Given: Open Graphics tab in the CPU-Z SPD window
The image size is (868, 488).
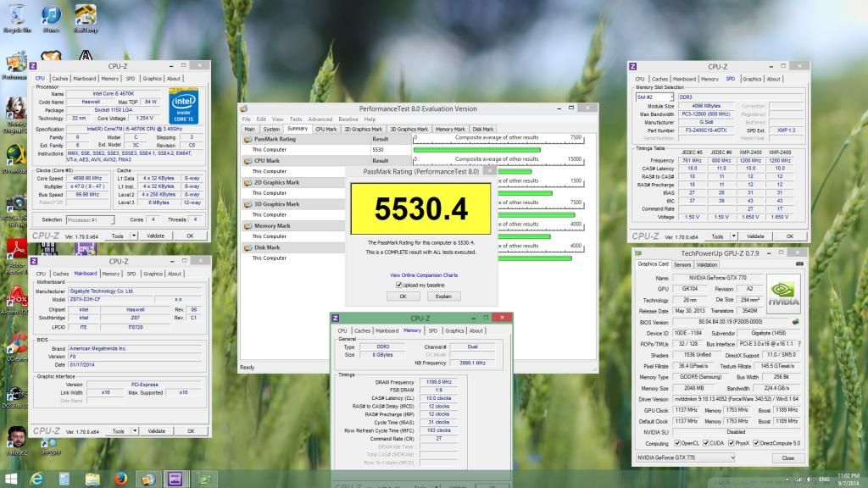Looking at the screenshot, I should (x=751, y=79).
